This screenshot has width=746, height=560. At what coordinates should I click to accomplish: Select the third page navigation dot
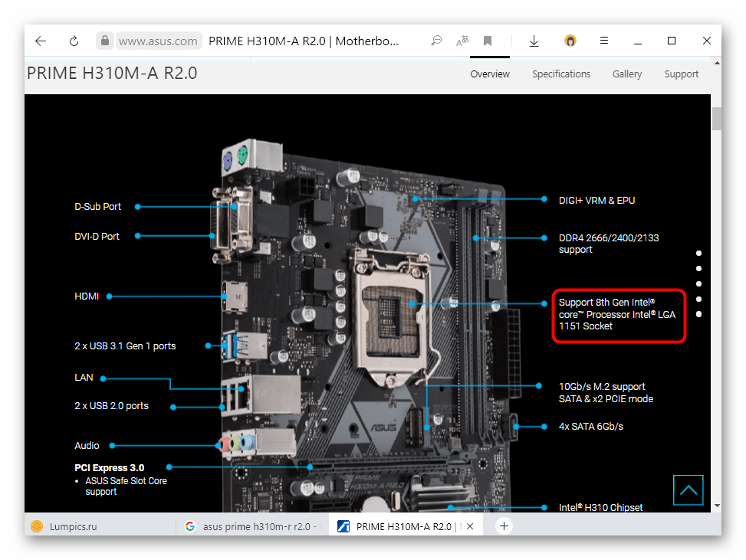point(699,283)
